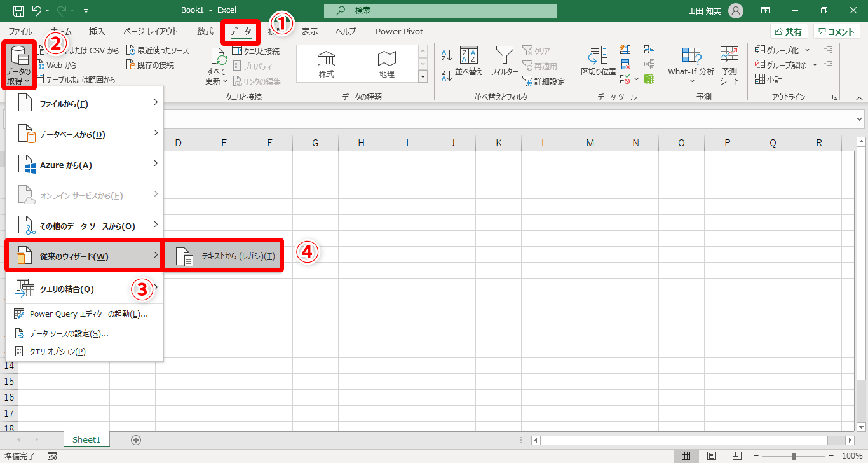Open the green Manage Data Model icon

pos(649,79)
